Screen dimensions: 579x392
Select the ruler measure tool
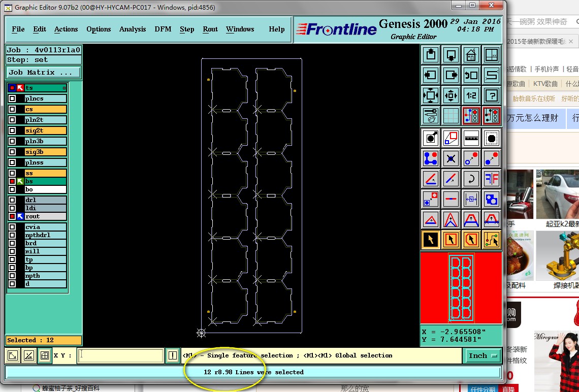[x=471, y=139]
